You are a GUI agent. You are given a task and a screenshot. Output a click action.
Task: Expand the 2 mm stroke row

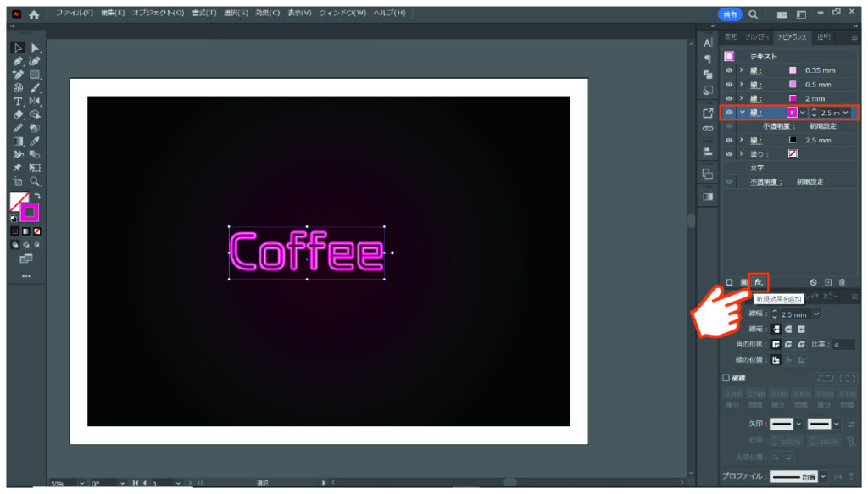point(742,98)
